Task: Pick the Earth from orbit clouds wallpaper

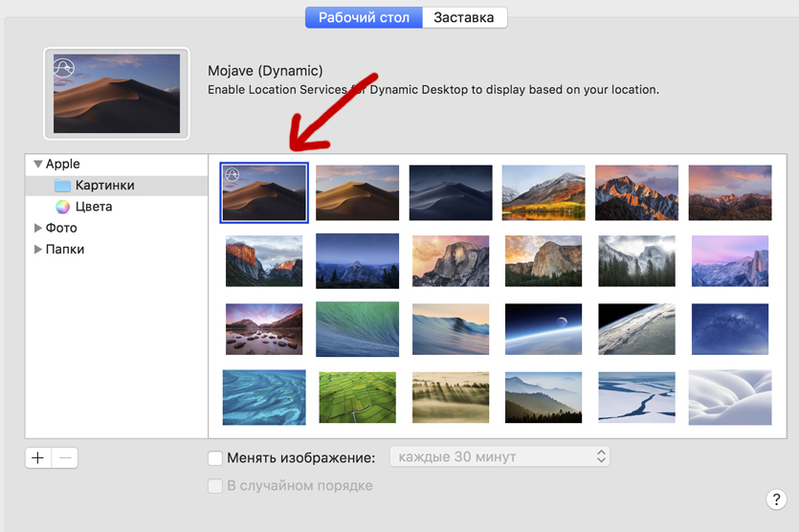Action: tap(637, 329)
